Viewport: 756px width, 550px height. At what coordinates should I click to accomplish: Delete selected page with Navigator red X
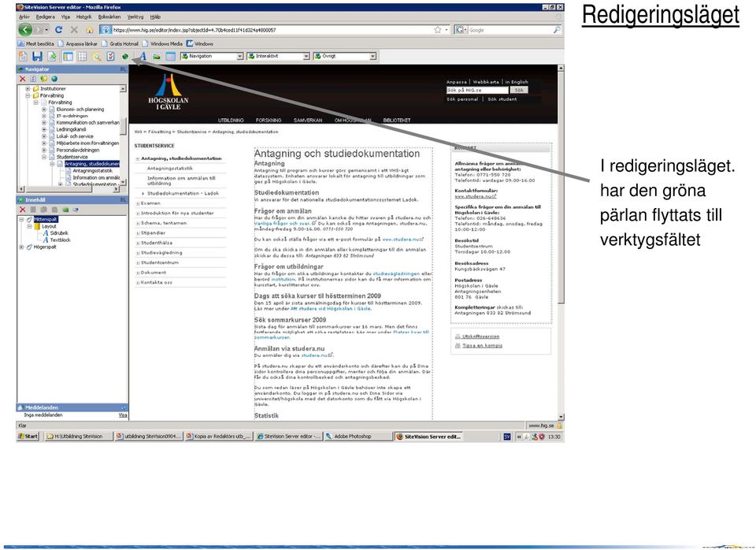(23, 79)
